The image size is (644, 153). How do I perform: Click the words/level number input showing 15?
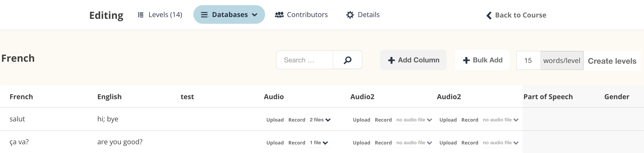(528, 60)
